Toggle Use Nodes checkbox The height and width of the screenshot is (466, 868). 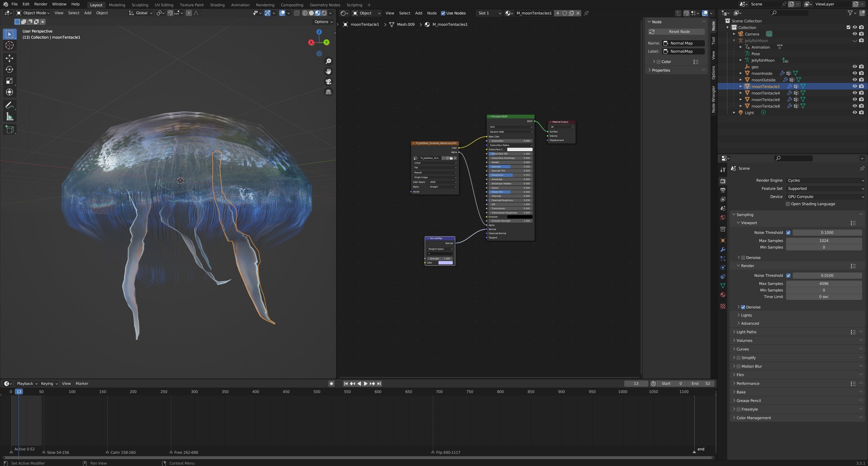(x=443, y=13)
